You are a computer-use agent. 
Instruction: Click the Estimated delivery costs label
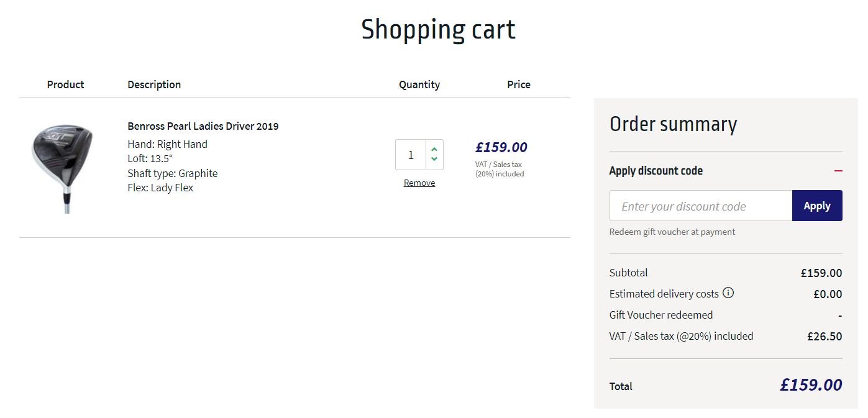(x=664, y=294)
